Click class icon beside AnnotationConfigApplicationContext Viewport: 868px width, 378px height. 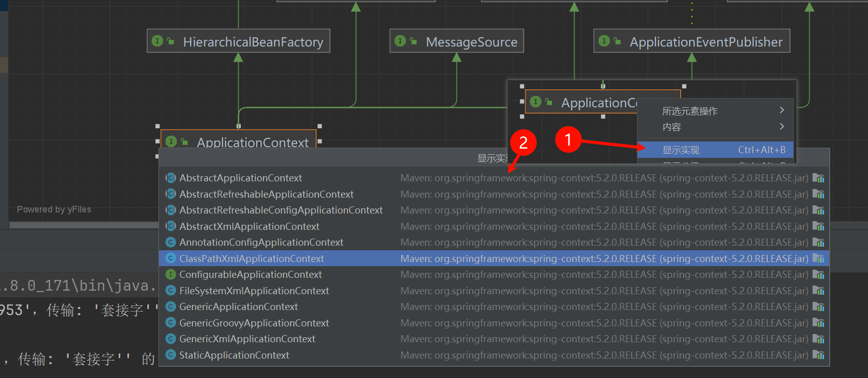tap(171, 243)
